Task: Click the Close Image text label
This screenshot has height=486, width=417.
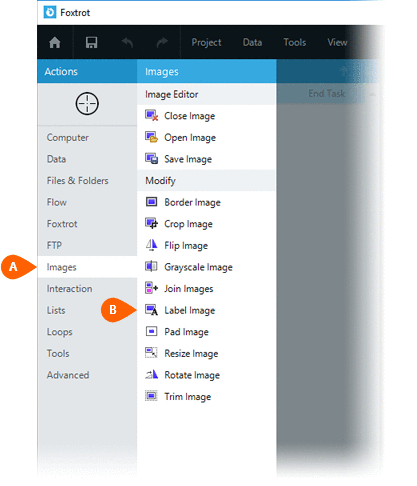Action: tap(190, 116)
